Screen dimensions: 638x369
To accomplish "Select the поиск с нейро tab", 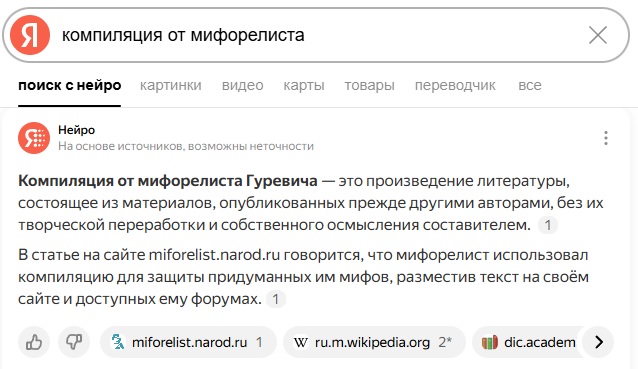I will (70, 85).
